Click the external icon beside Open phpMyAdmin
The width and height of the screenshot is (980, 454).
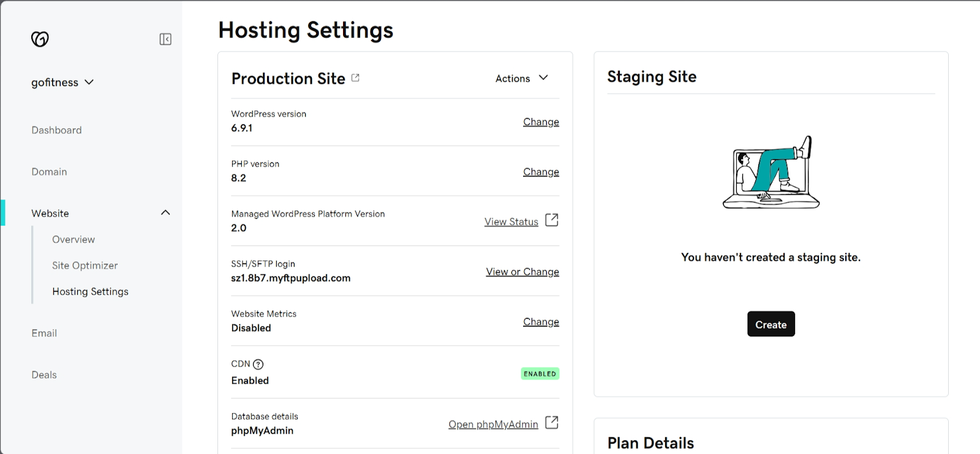tap(552, 423)
